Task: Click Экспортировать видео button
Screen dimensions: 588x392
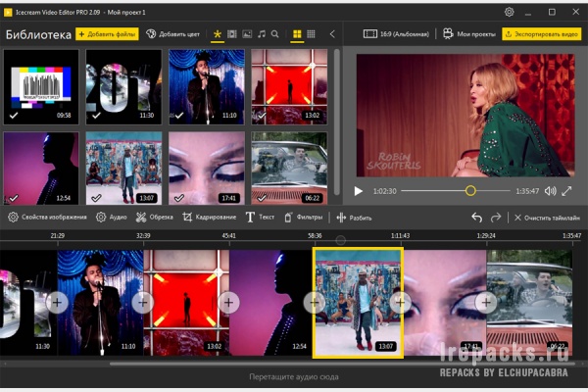Action: (542, 34)
